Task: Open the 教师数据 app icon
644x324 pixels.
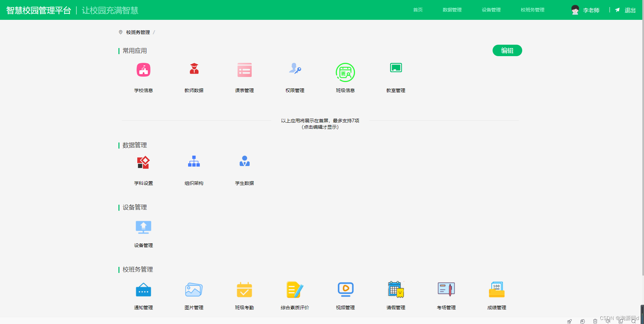Action: coord(194,69)
